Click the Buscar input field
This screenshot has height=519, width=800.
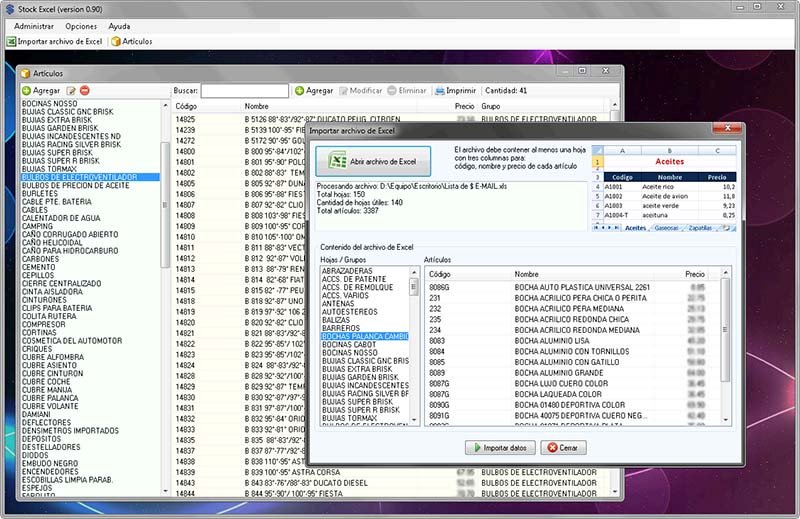pyautogui.click(x=244, y=91)
